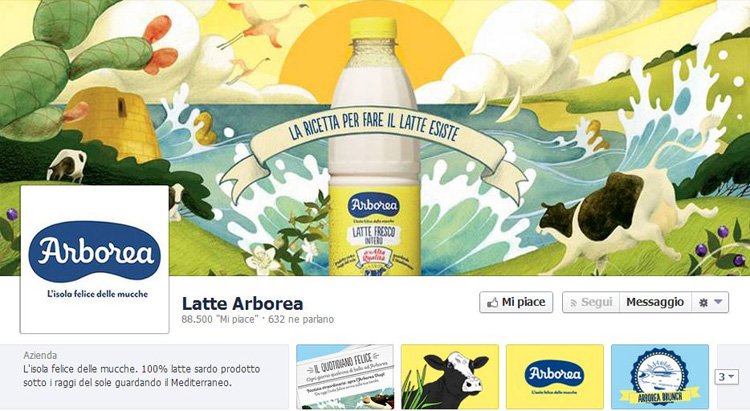
Task: Click the RSS feed icon beside Segui
Action: [573, 303]
